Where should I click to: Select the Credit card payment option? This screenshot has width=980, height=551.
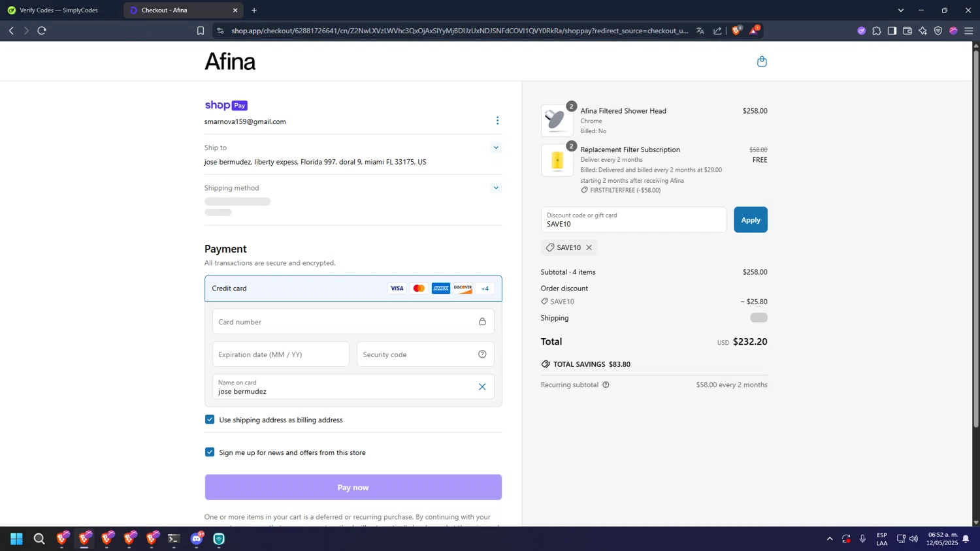point(353,289)
